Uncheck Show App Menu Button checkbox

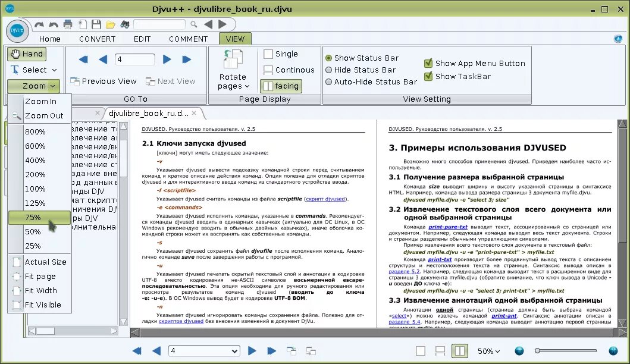click(428, 63)
